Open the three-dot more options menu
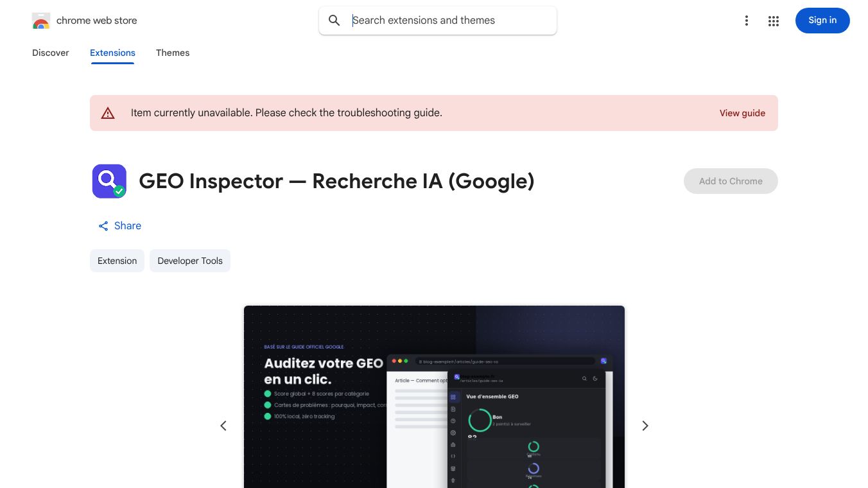 [747, 21]
